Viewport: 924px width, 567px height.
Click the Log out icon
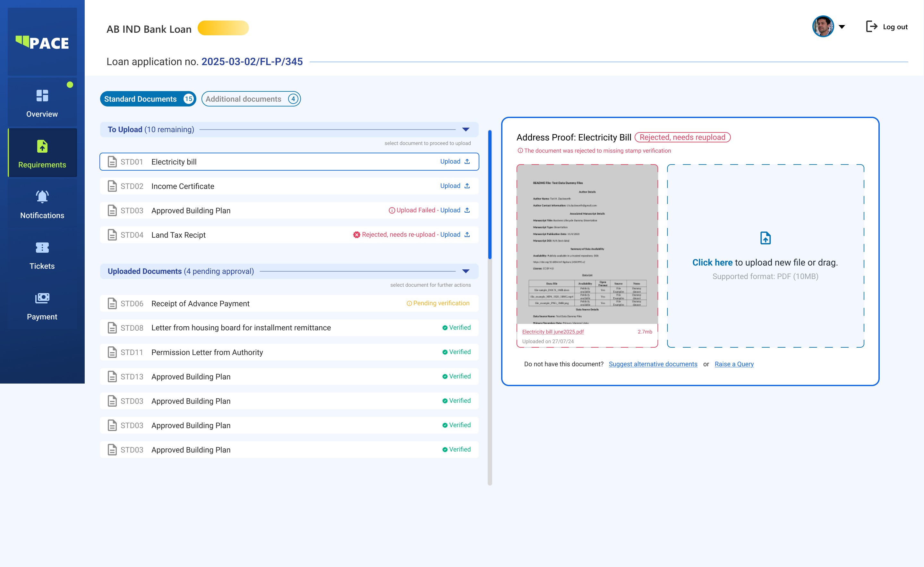(871, 27)
